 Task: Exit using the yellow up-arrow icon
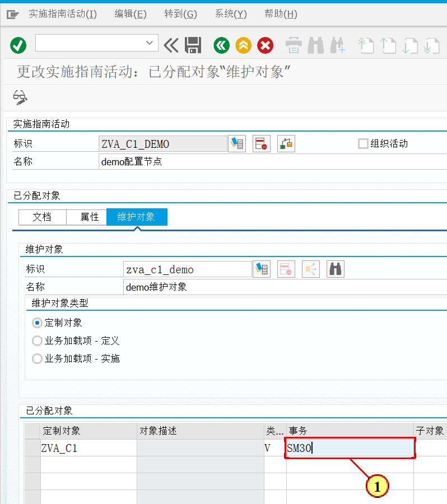click(x=244, y=45)
